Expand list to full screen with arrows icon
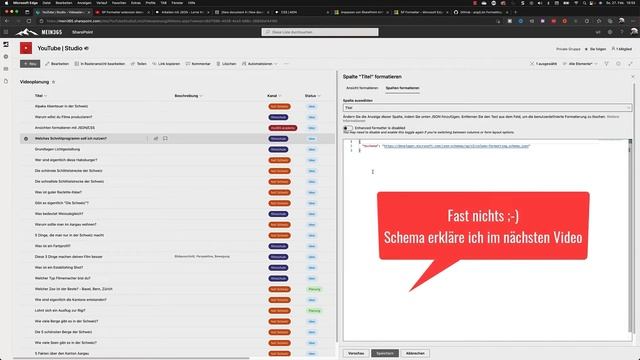This screenshot has height=360, width=640. click(x=631, y=64)
